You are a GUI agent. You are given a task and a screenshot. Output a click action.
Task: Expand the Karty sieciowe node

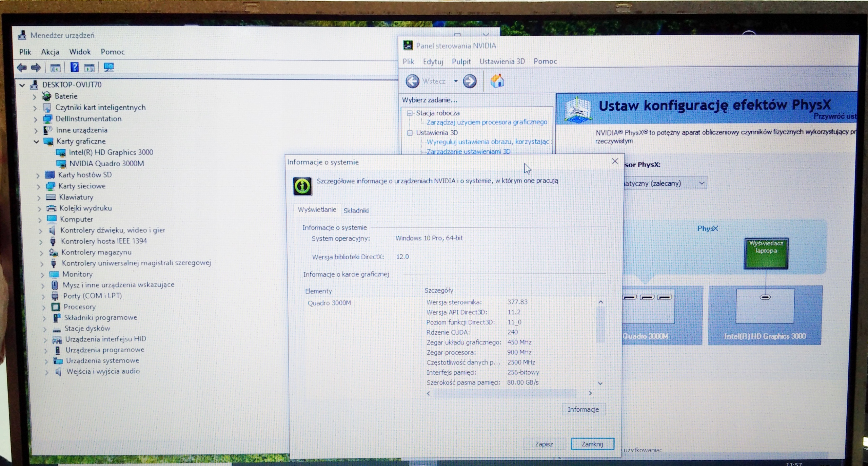(x=38, y=187)
